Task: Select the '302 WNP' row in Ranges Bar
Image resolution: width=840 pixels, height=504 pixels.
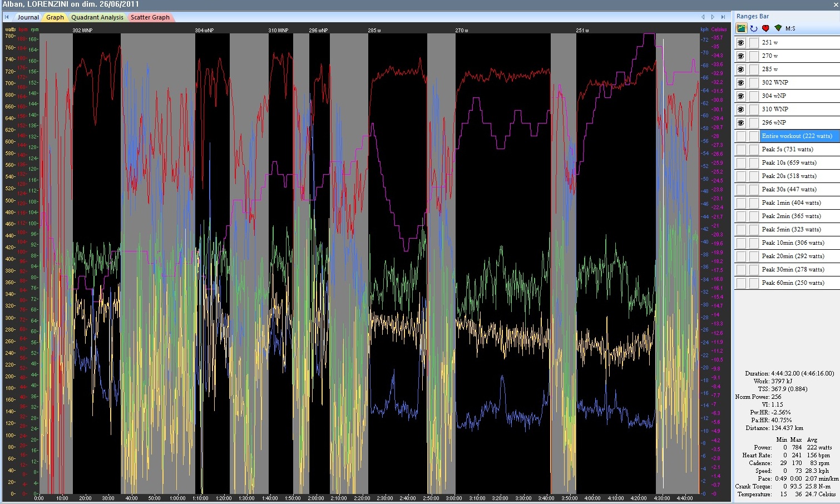Action: point(800,82)
